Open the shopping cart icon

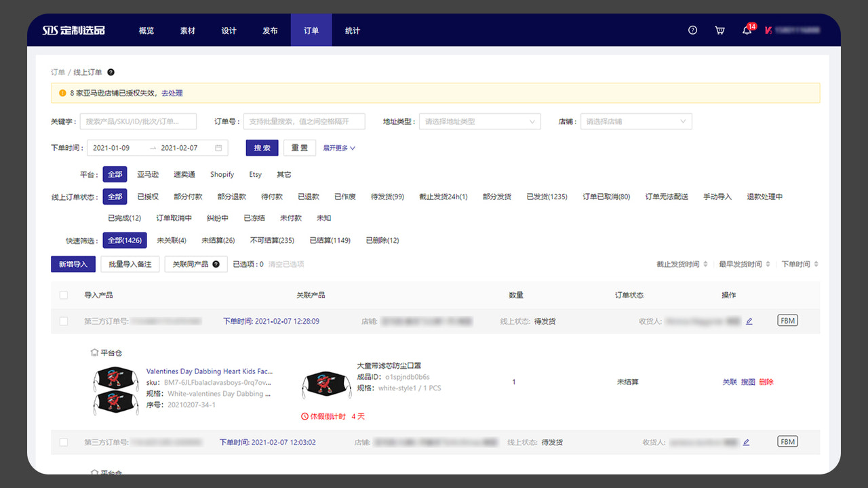coord(719,30)
